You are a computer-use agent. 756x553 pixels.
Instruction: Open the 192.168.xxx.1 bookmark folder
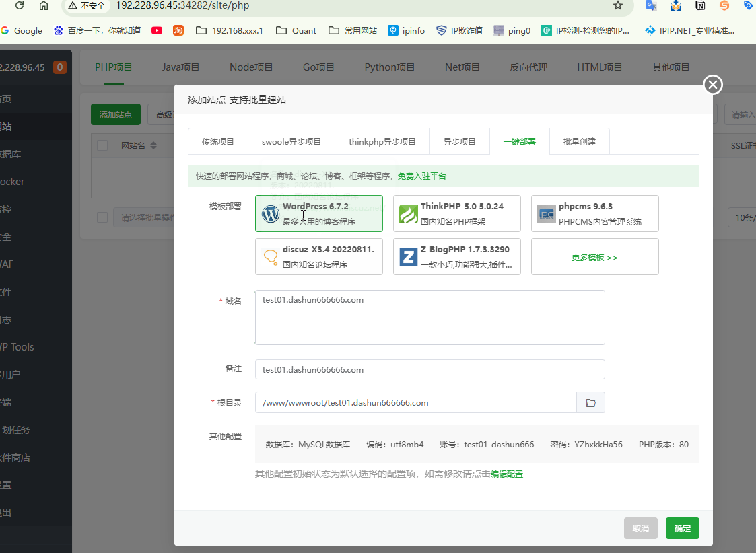coord(230,30)
